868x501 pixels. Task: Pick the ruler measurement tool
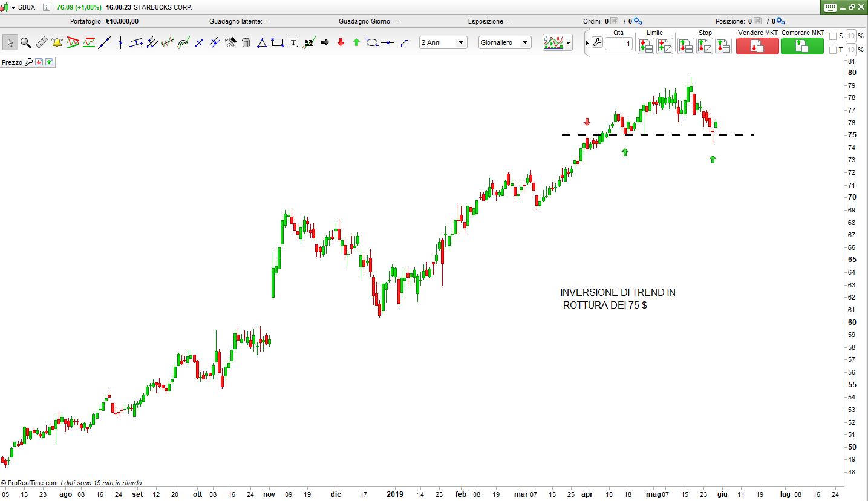click(x=41, y=42)
